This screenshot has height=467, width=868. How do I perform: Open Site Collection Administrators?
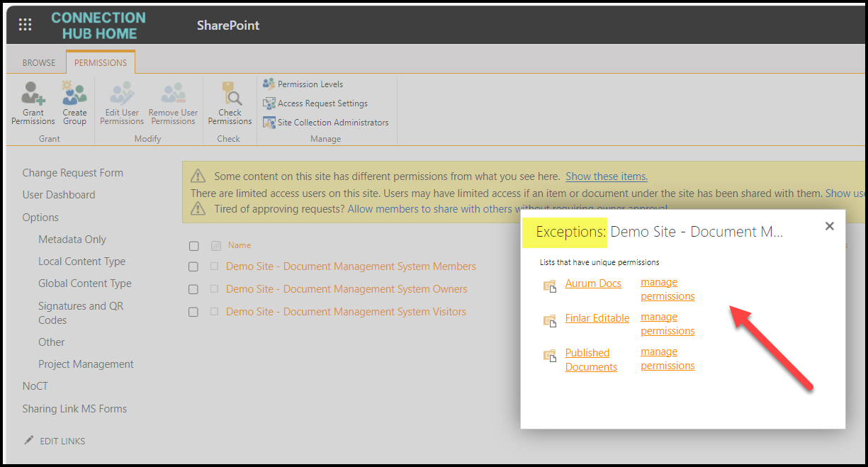tap(332, 123)
